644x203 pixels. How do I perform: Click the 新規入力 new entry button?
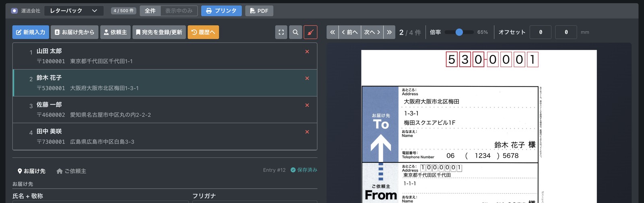pos(31,32)
